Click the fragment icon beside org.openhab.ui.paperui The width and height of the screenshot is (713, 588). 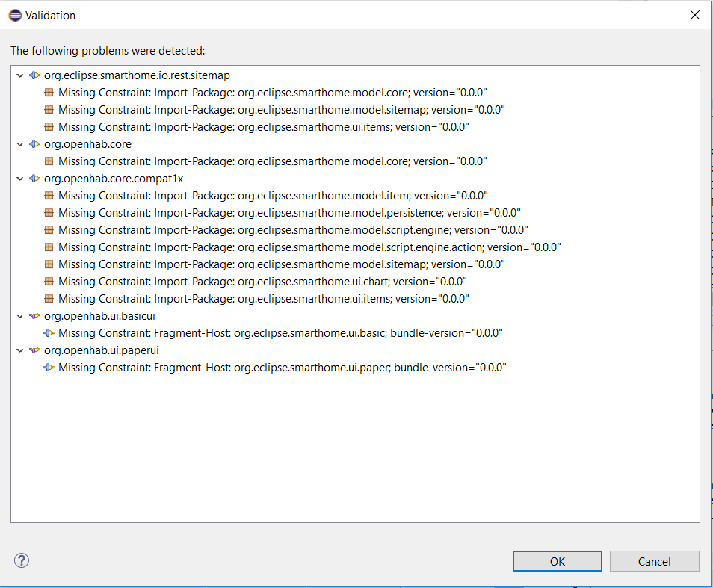pyautogui.click(x=34, y=350)
